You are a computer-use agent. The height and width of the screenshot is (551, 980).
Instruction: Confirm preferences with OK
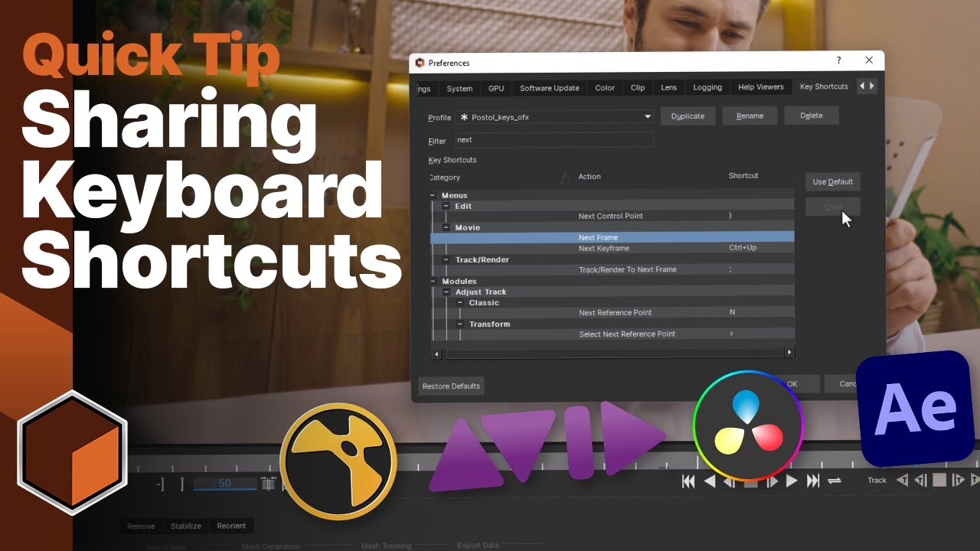(x=792, y=384)
